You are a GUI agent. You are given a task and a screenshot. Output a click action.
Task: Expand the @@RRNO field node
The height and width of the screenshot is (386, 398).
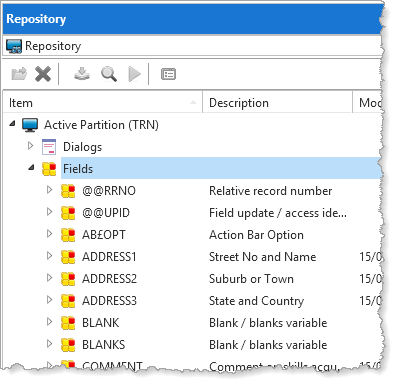[x=49, y=190]
